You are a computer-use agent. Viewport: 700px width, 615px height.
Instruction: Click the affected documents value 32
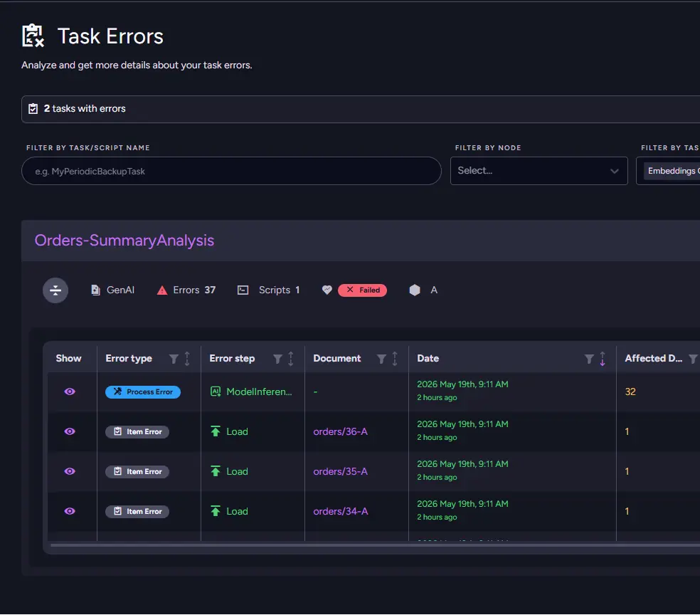click(x=630, y=391)
